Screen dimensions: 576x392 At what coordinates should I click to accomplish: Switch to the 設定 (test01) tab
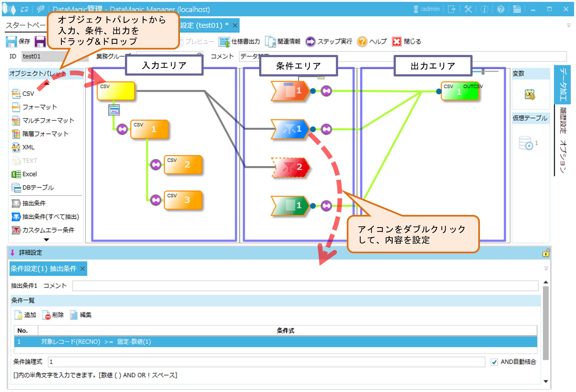[x=204, y=25]
